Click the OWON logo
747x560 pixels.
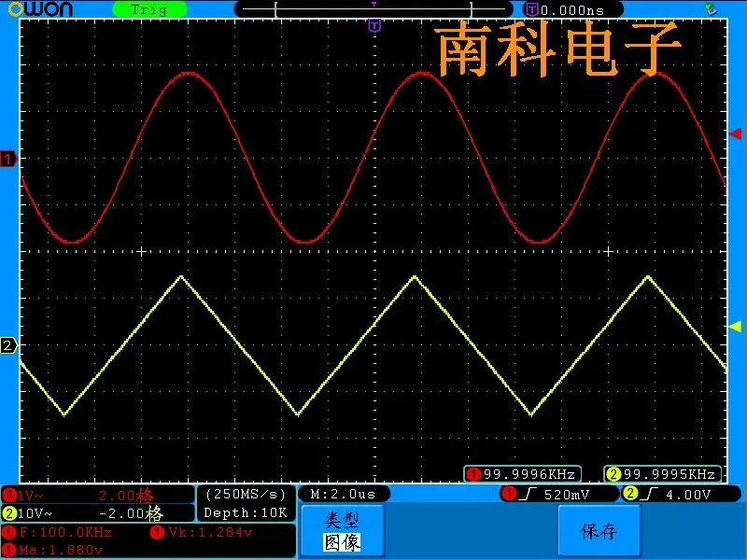pos(40,9)
